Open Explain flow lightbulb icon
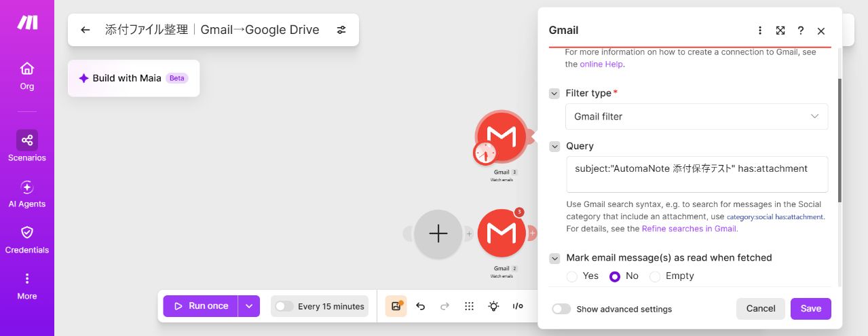868x336 pixels. (493, 306)
